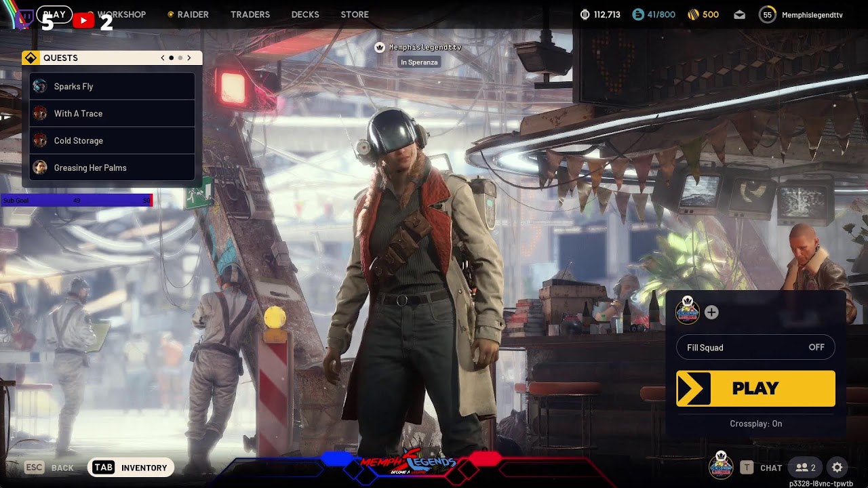Click the level 55 badge
Image resolution: width=868 pixels, height=488 pixels.
767,14
